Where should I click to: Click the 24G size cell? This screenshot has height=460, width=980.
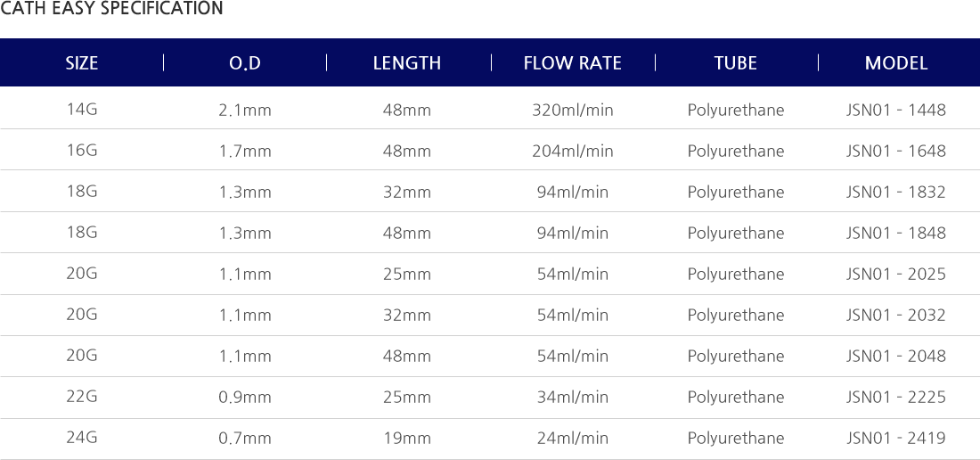[x=82, y=438]
